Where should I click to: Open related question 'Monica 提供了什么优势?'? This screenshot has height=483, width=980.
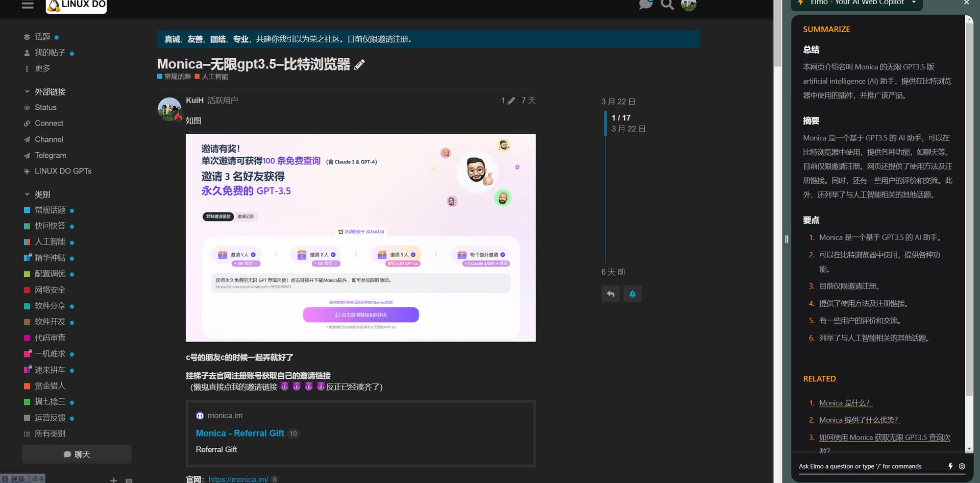click(860, 420)
